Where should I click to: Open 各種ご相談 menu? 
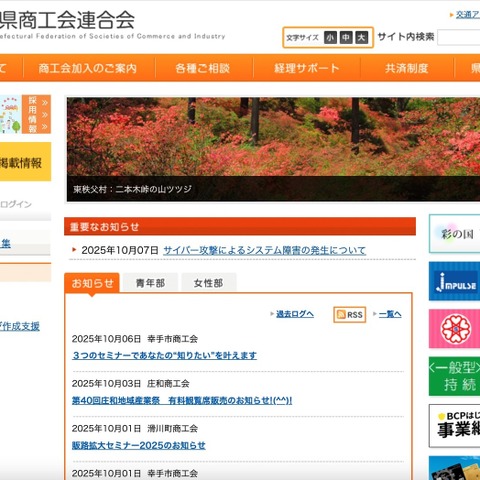[203, 68]
